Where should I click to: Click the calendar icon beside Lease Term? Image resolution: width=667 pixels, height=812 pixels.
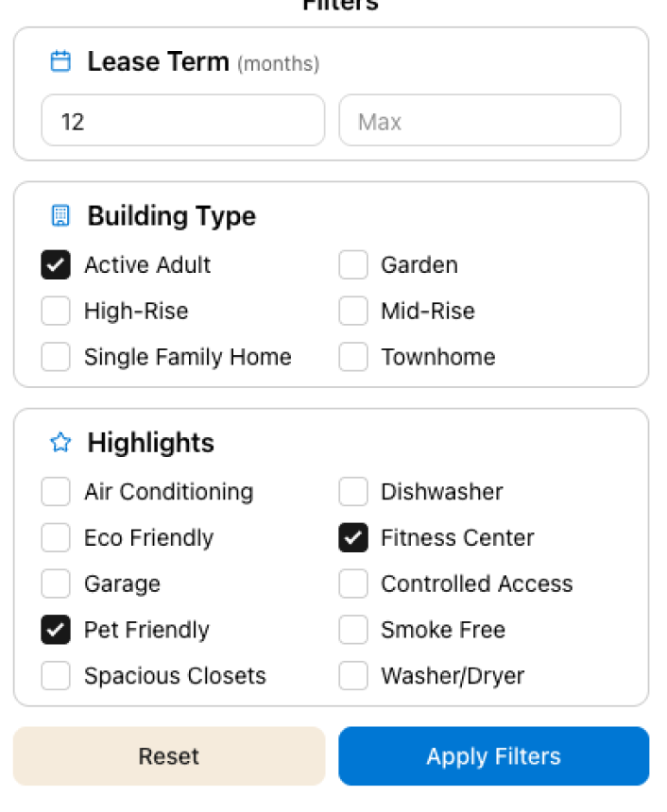coord(60,62)
